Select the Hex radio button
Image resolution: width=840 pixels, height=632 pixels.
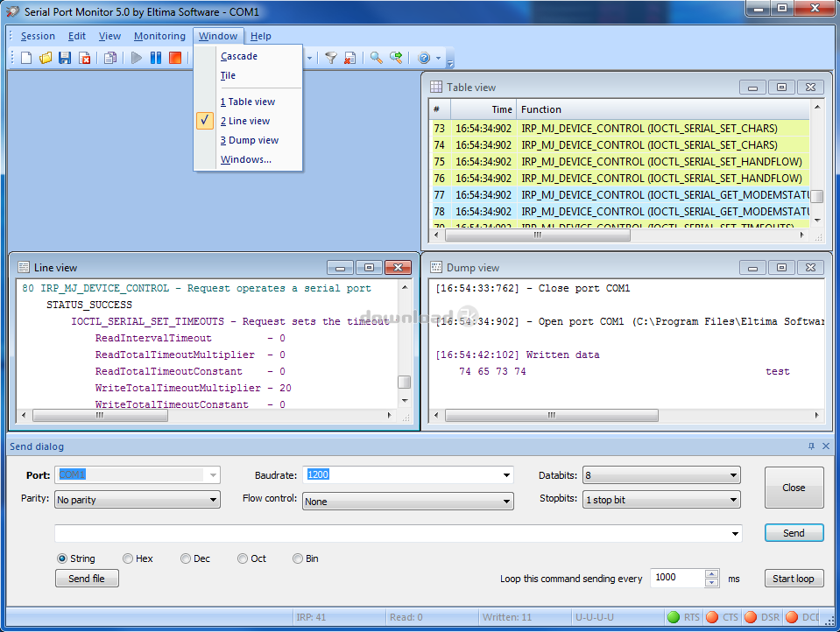pos(128,558)
